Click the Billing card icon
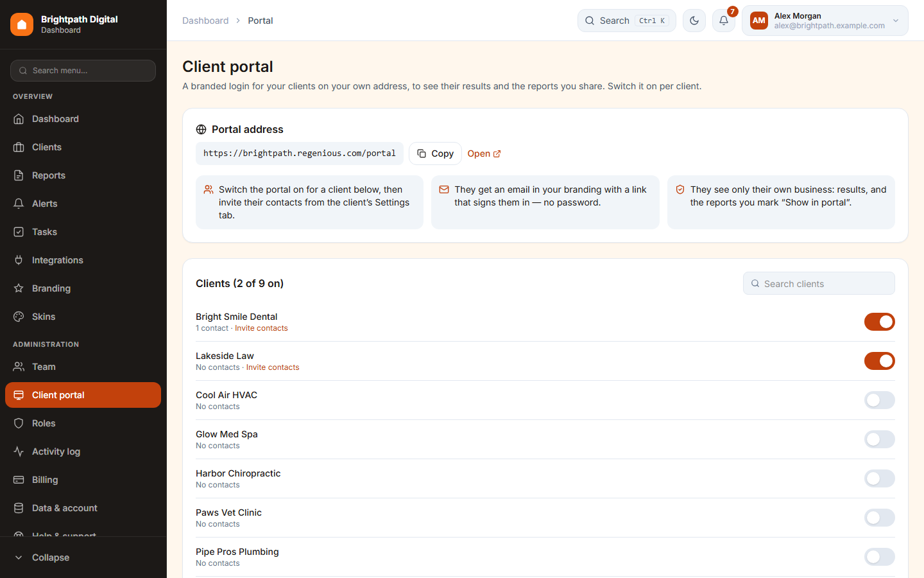This screenshot has height=578, width=924. point(19,480)
